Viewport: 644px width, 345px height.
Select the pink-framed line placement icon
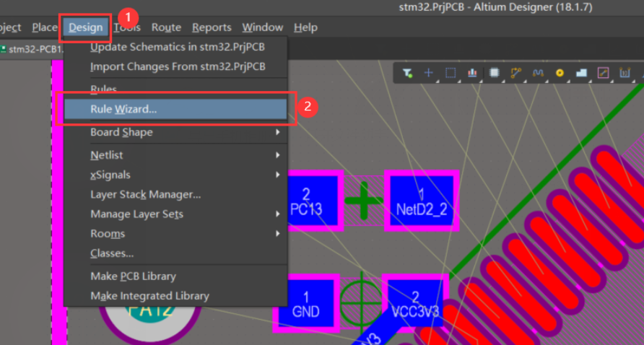tap(603, 73)
